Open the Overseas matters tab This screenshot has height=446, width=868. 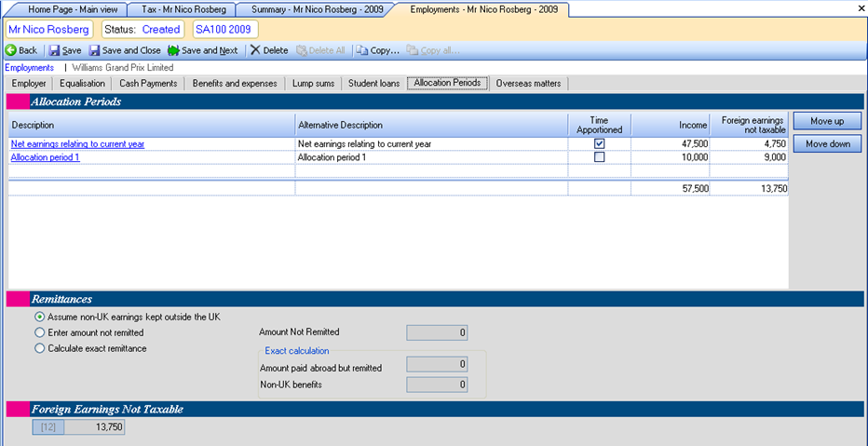pos(528,84)
